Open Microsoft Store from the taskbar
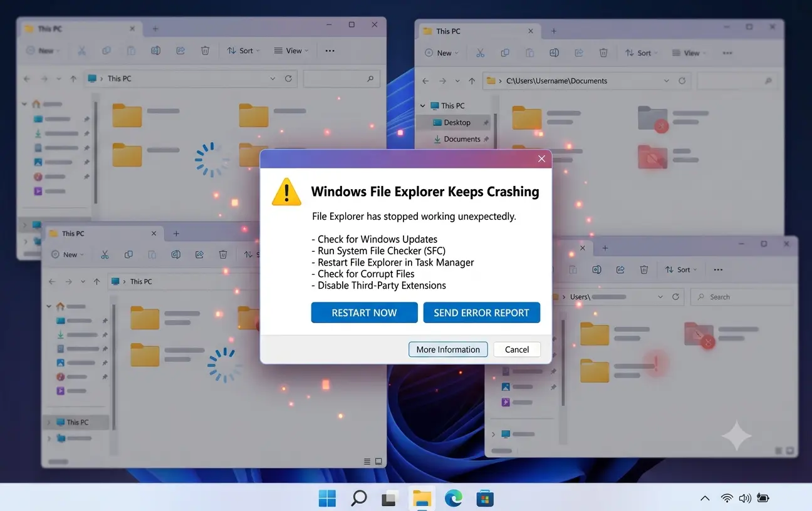Screen dimensions: 812x511 click(x=485, y=498)
